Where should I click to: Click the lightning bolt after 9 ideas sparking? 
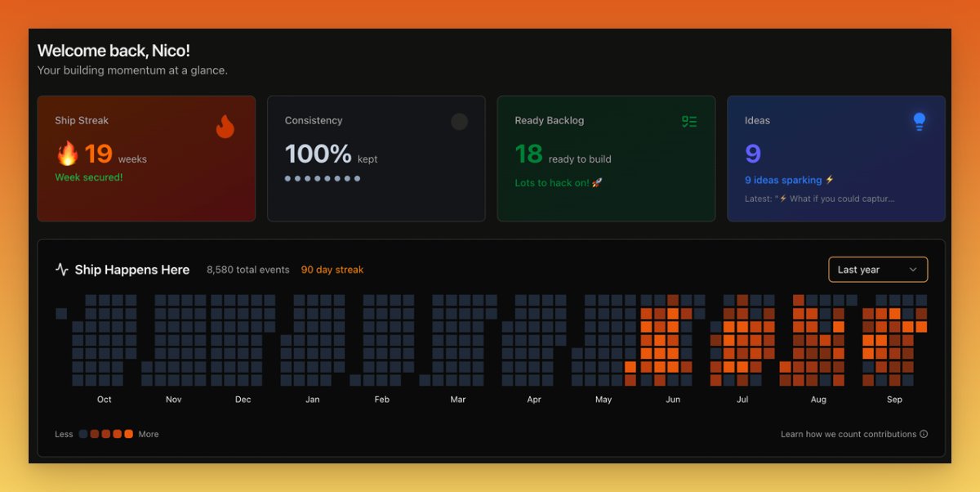[x=830, y=180]
